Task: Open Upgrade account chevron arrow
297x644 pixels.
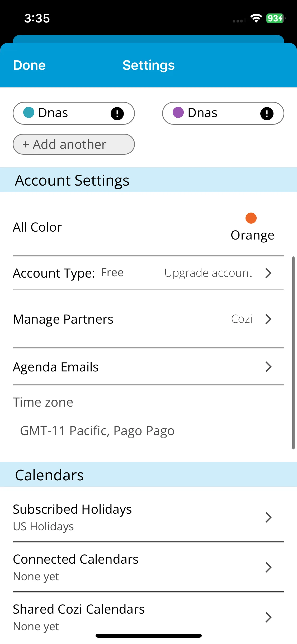Action: click(x=268, y=273)
